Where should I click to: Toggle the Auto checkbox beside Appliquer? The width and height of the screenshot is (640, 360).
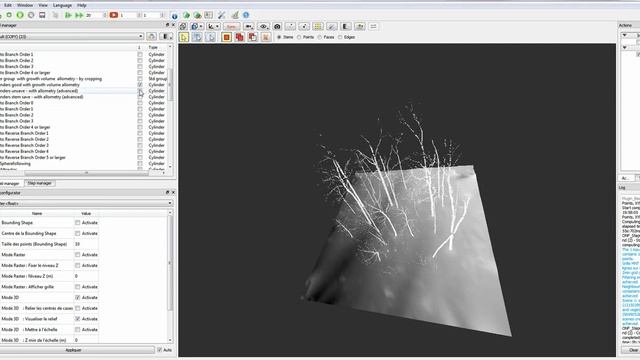pyautogui.click(x=160, y=350)
